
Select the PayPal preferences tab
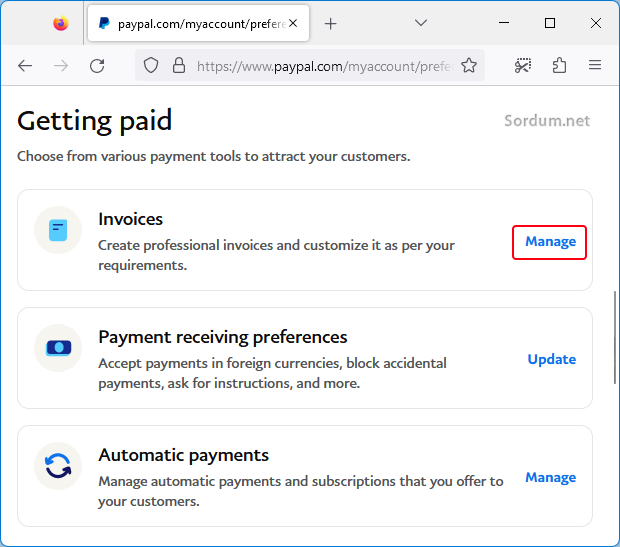tap(198, 23)
